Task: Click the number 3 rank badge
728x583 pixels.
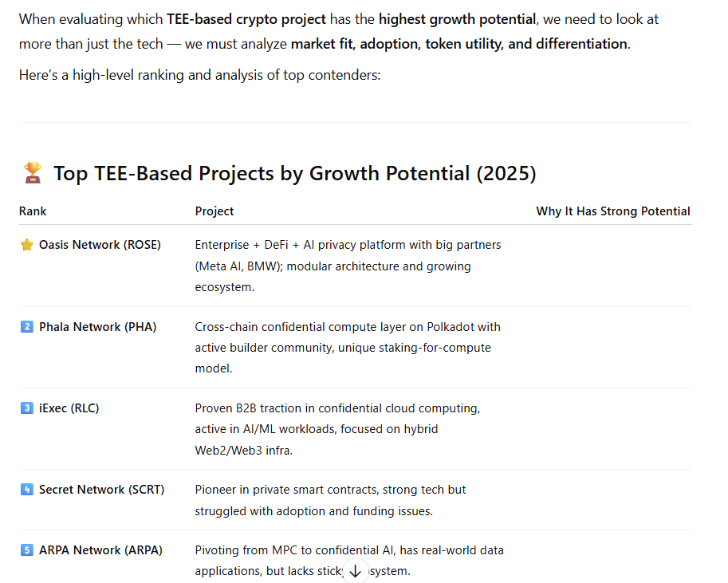Action: coord(27,408)
